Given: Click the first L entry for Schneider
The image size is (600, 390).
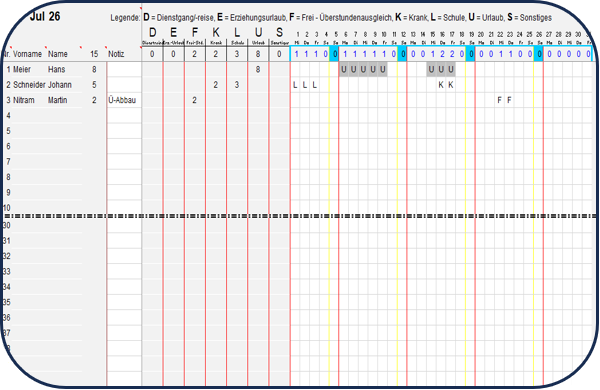Looking at the screenshot, I should [295, 85].
